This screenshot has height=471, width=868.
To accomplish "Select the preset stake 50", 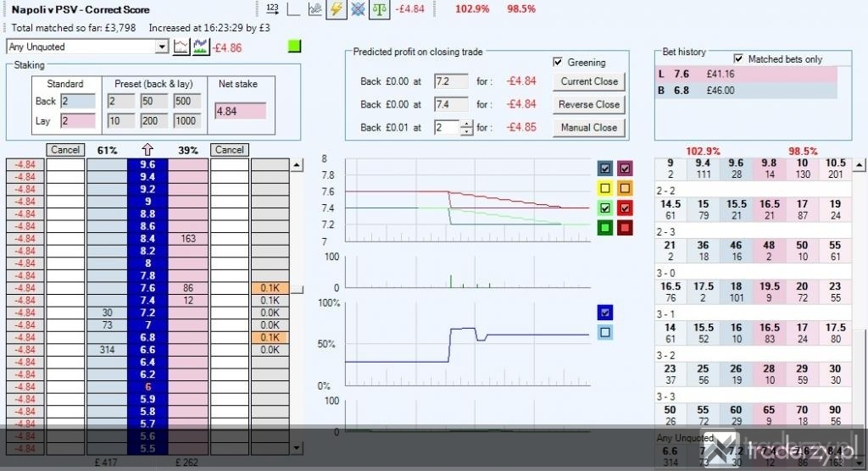I will pyautogui.click(x=154, y=101).
